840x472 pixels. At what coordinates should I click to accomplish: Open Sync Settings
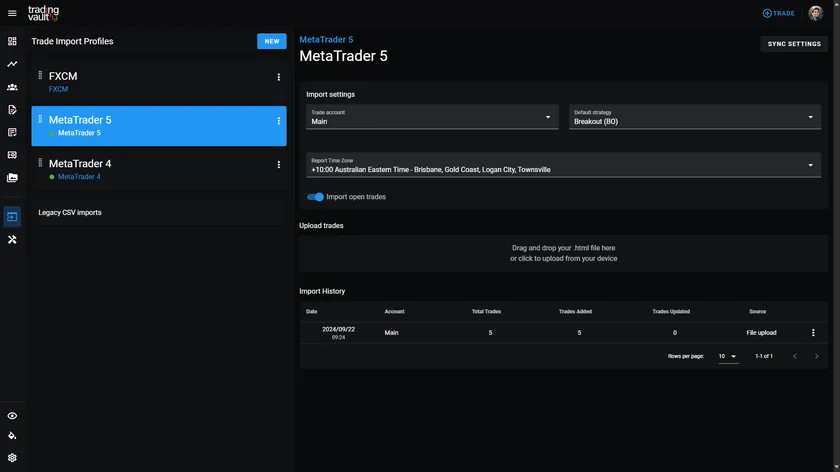click(794, 44)
